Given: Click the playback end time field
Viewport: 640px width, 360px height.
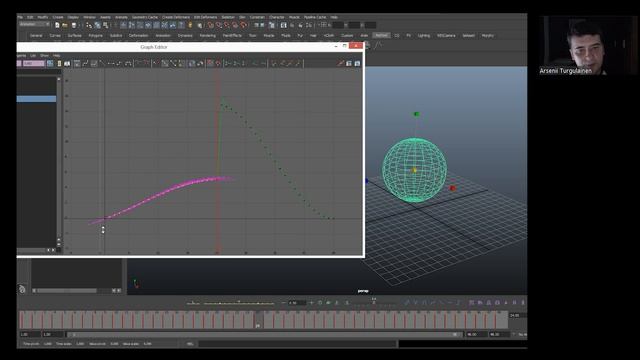Looking at the screenshot, I should pyautogui.click(x=477, y=334).
